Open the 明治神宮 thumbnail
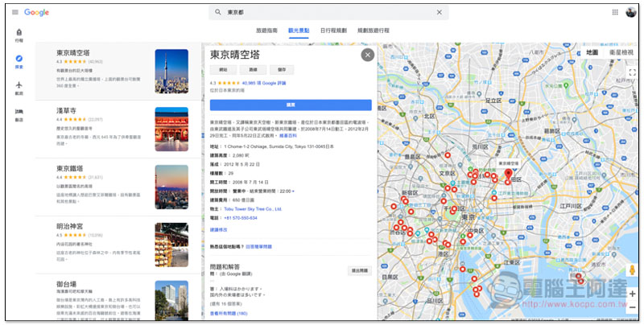The height and width of the screenshot is (325, 644). (x=171, y=245)
